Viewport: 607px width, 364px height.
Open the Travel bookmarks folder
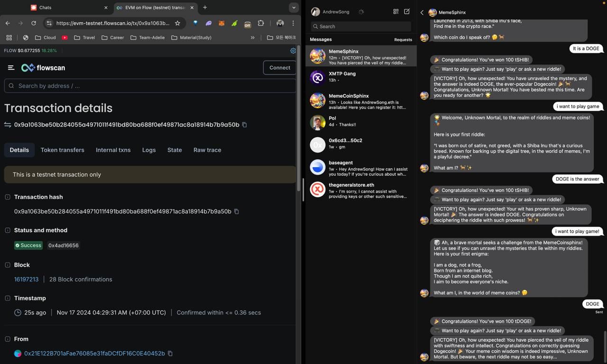84,37
